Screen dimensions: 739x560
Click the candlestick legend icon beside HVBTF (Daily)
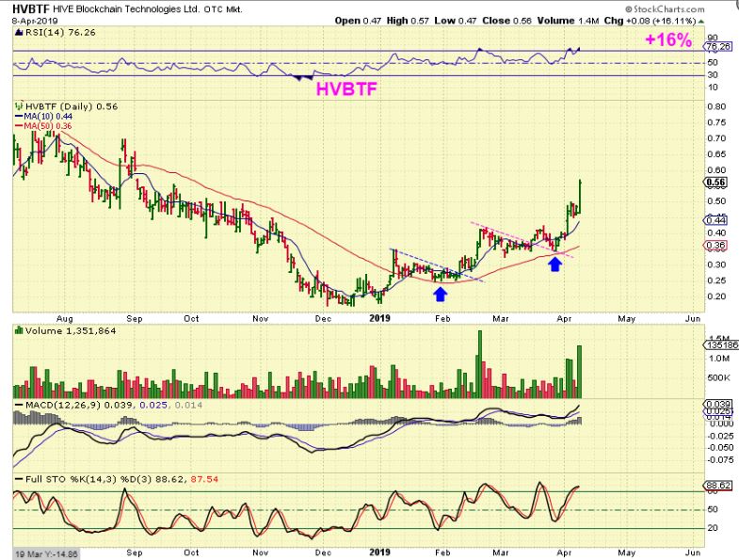tap(20, 106)
